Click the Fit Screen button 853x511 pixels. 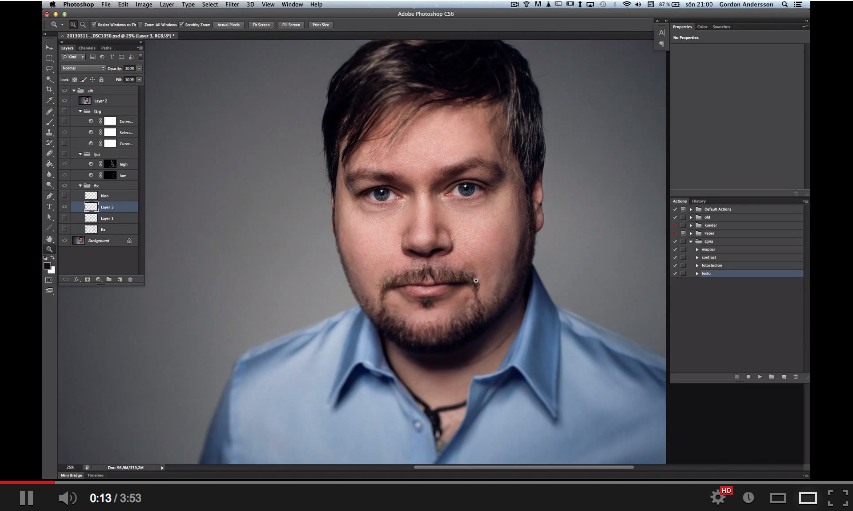tap(261, 24)
